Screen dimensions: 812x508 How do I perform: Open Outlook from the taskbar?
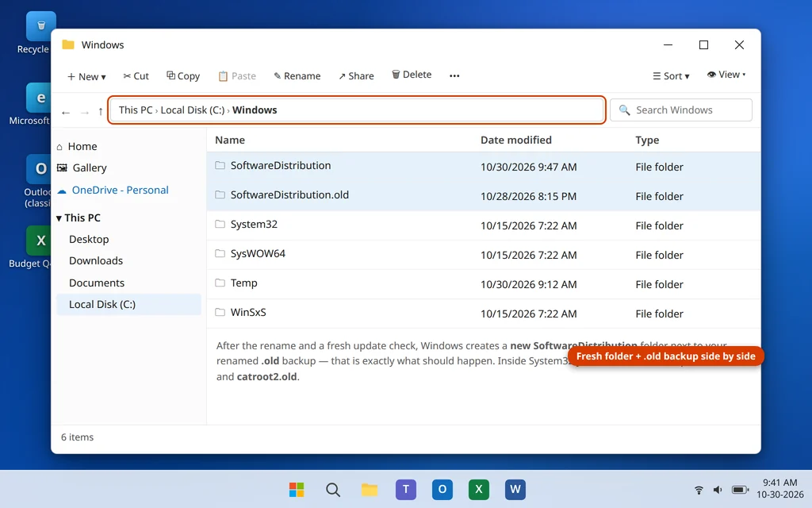tap(442, 490)
